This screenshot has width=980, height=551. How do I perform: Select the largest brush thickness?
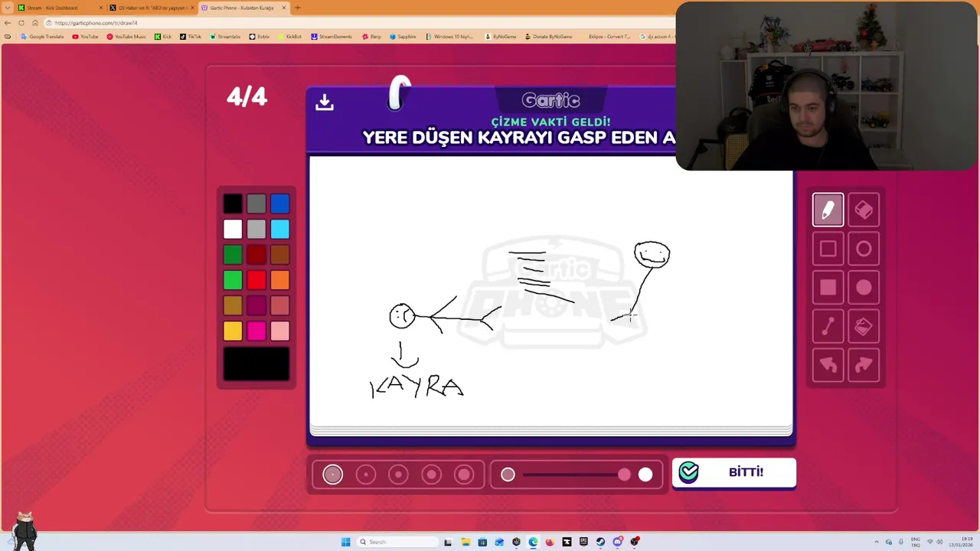(x=464, y=474)
